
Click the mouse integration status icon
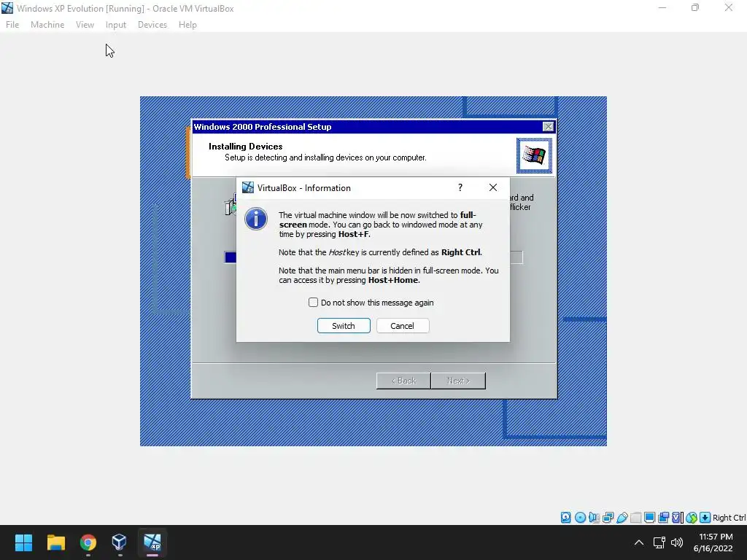(x=692, y=518)
